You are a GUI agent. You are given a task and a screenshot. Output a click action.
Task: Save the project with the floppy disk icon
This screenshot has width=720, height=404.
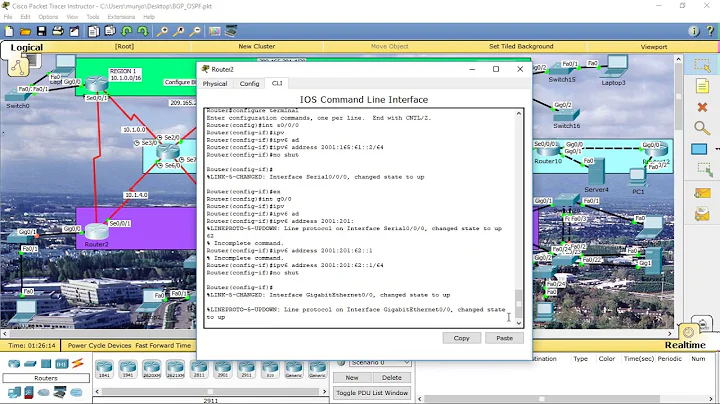pyautogui.click(x=41, y=31)
